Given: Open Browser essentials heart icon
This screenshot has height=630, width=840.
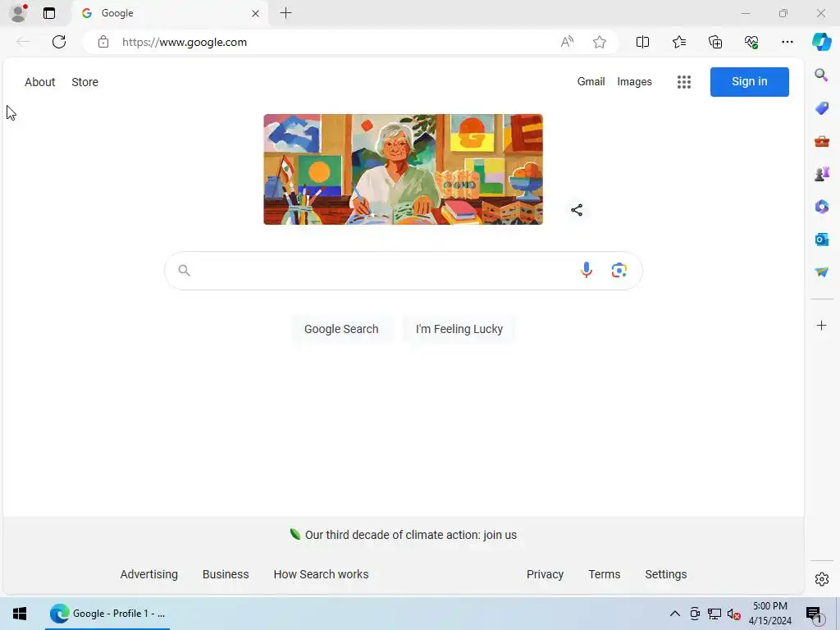Looking at the screenshot, I should 751,42.
